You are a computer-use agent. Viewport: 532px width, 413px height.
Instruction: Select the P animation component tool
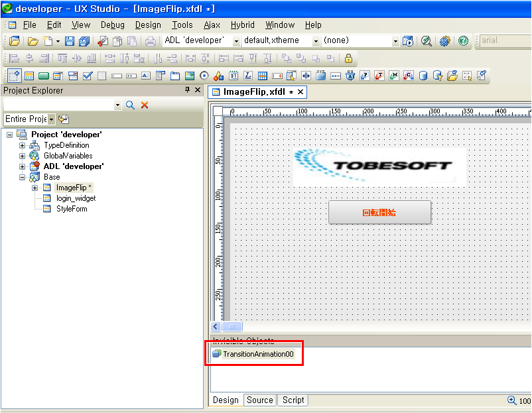pyautogui.click(x=365, y=76)
